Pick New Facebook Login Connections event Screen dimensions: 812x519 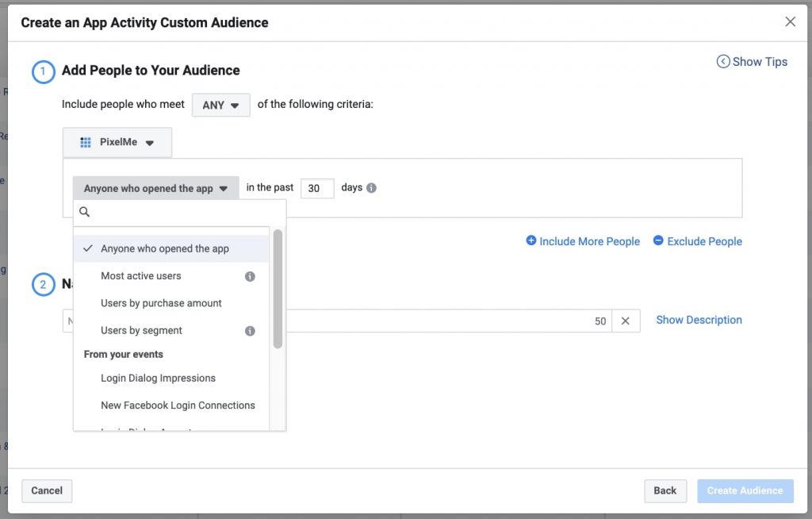click(x=178, y=406)
